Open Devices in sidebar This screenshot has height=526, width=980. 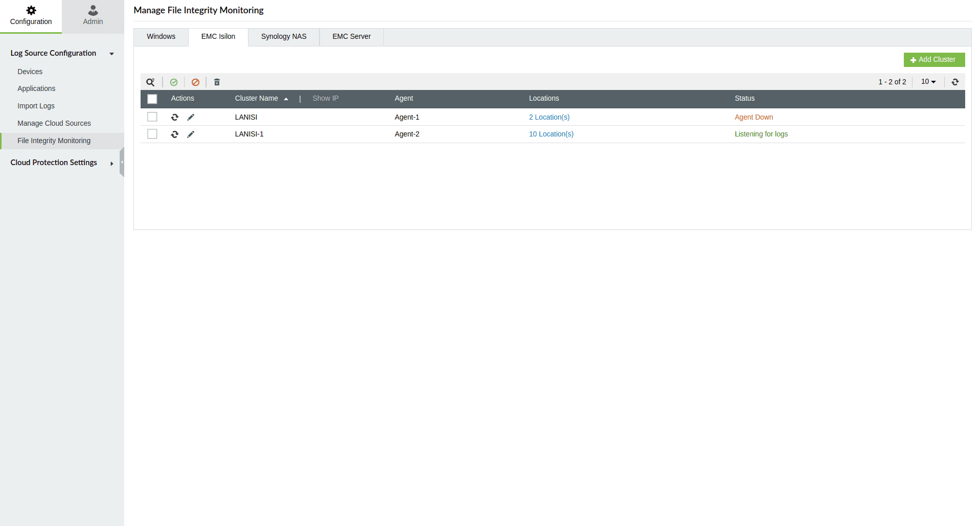pyautogui.click(x=30, y=72)
